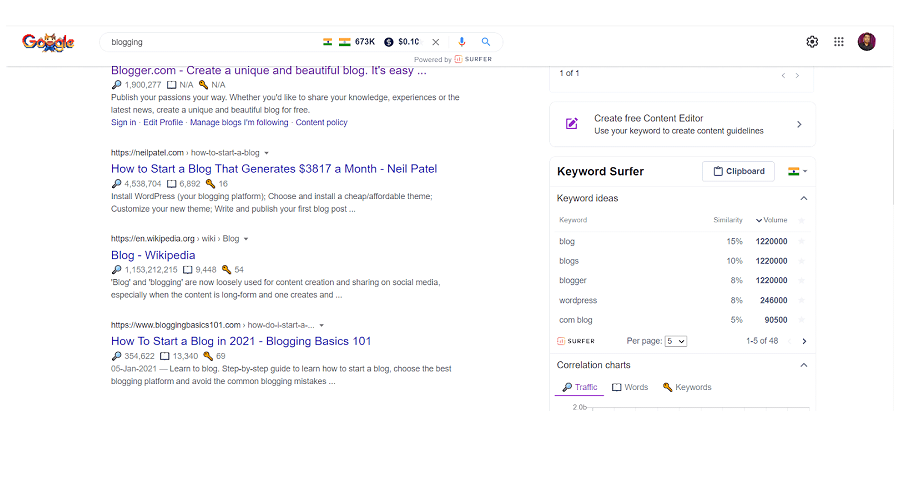Star the 'blog' keyword
This screenshot has height=485, width=924.
(801, 241)
